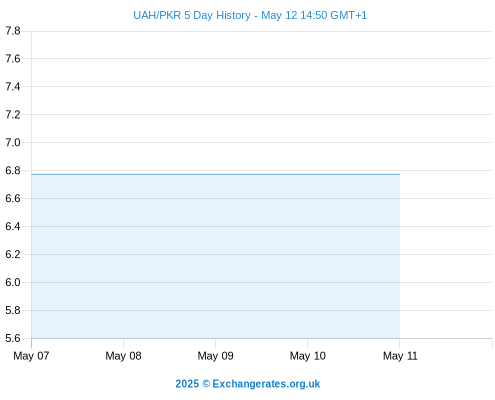Click the 6.6 y-axis value
495x400 pixels.
[13, 199]
